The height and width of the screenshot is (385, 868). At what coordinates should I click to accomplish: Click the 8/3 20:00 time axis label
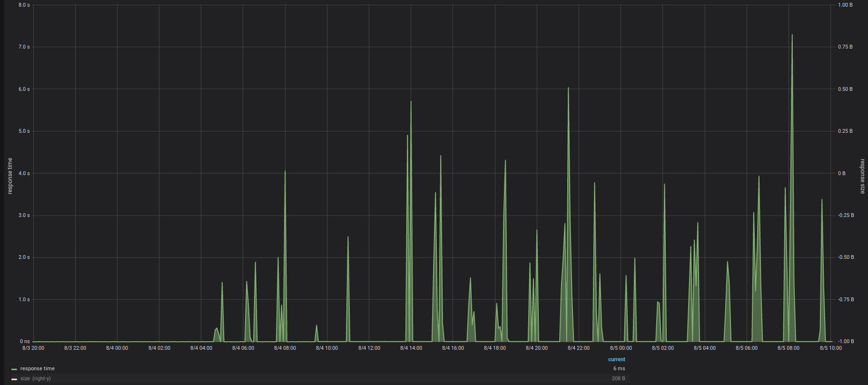click(33, 348)
